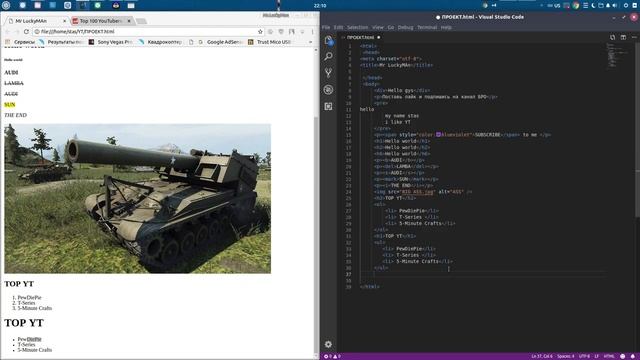Click the THE END italic text
Image resolution: width=640 pixels, height=360 pixels.
(16, 115)
